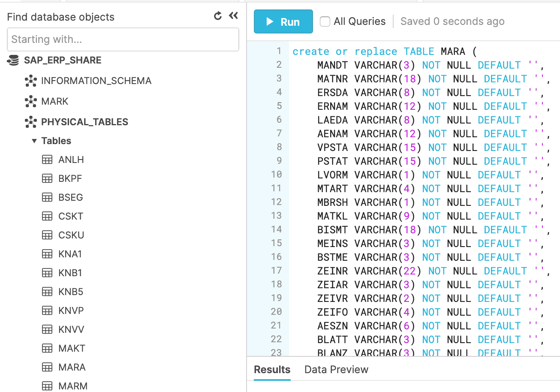Collapse the Tables tree node arrow
Viewport: 560px width, 392px height.
click(x=34, y=141)
